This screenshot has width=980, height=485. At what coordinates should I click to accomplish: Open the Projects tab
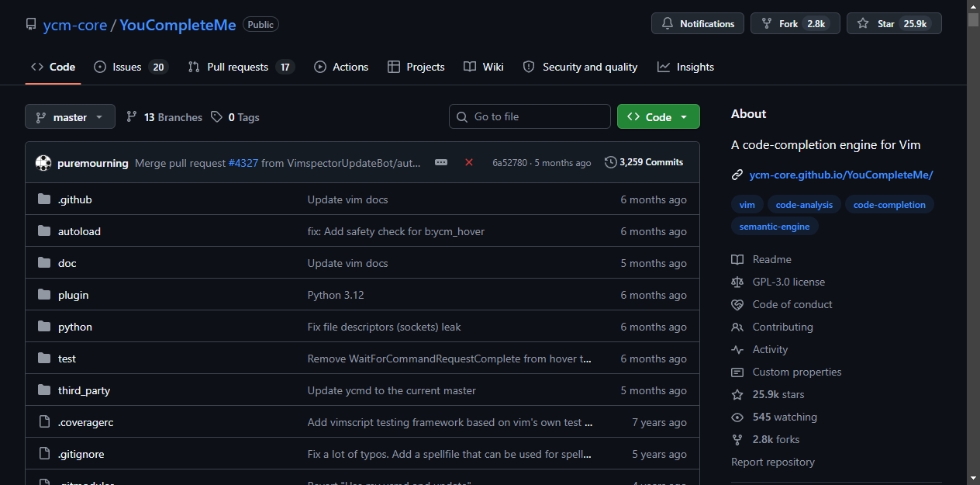point(416,67)
